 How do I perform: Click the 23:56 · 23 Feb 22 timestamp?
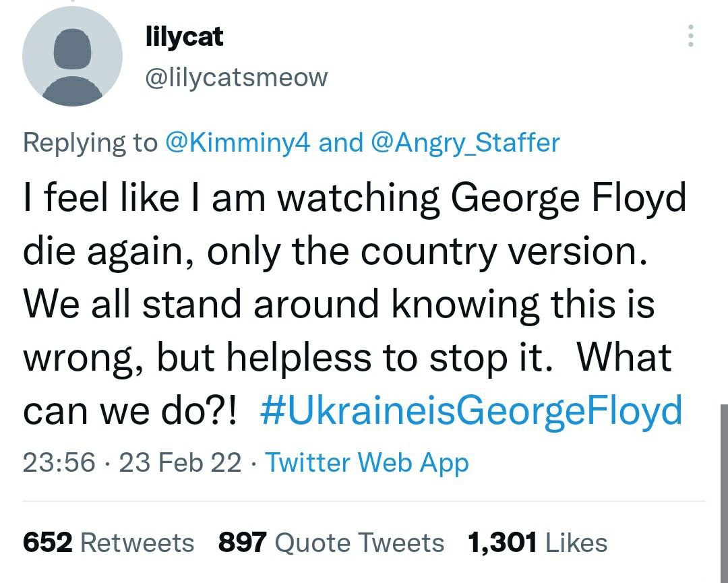[x=132, y=463]
